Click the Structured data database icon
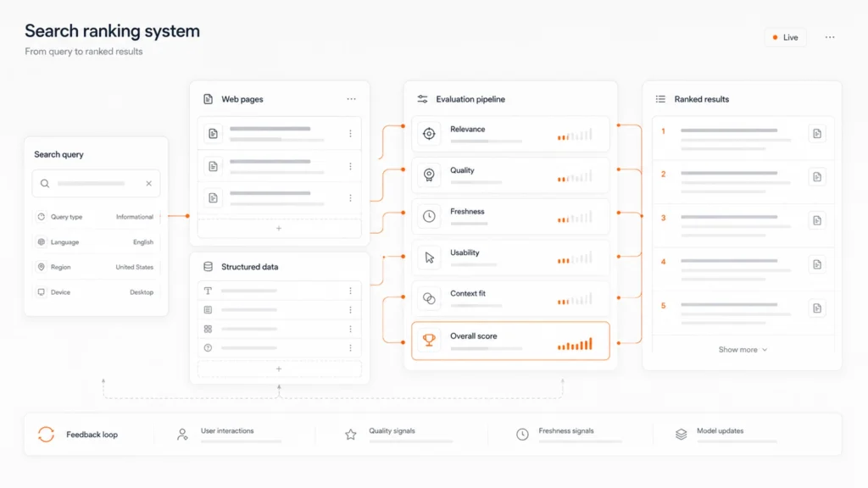The image size is (868, 488). click(209, 267)
